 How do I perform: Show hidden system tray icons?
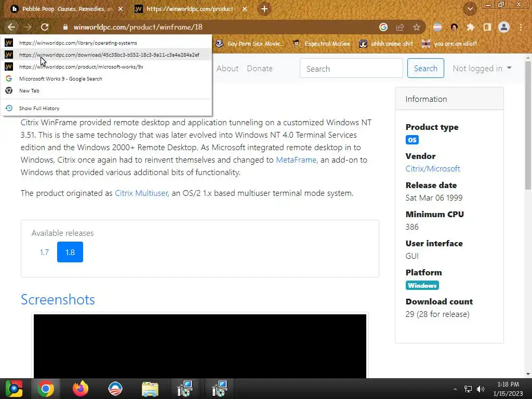pos(455,389)
